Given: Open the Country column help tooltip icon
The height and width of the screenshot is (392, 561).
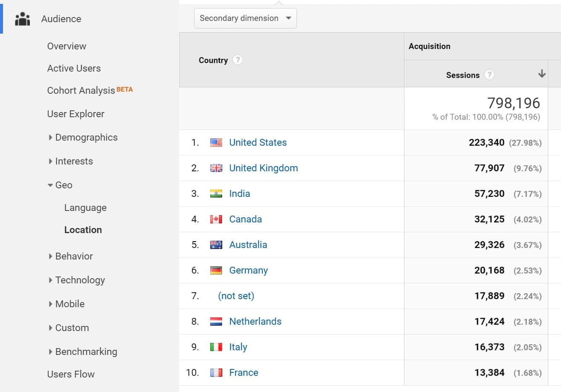Looking at the screenshot, I should 237,60.
